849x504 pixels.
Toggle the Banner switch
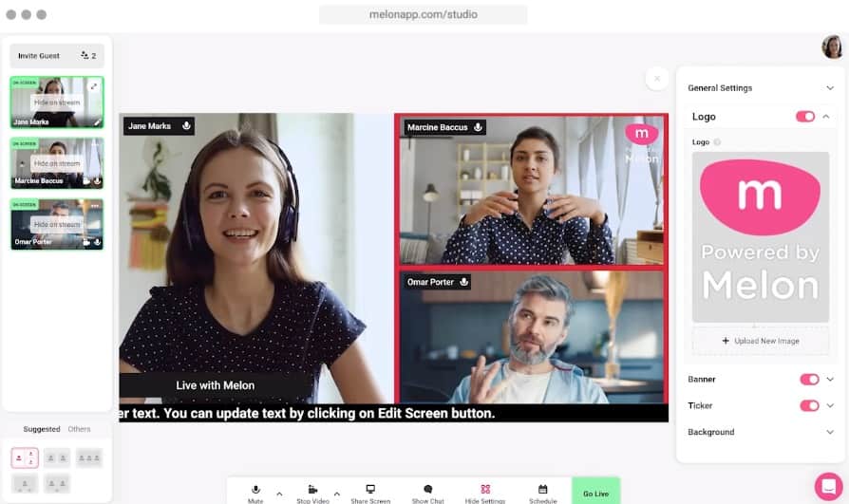[x=809, y=380]
